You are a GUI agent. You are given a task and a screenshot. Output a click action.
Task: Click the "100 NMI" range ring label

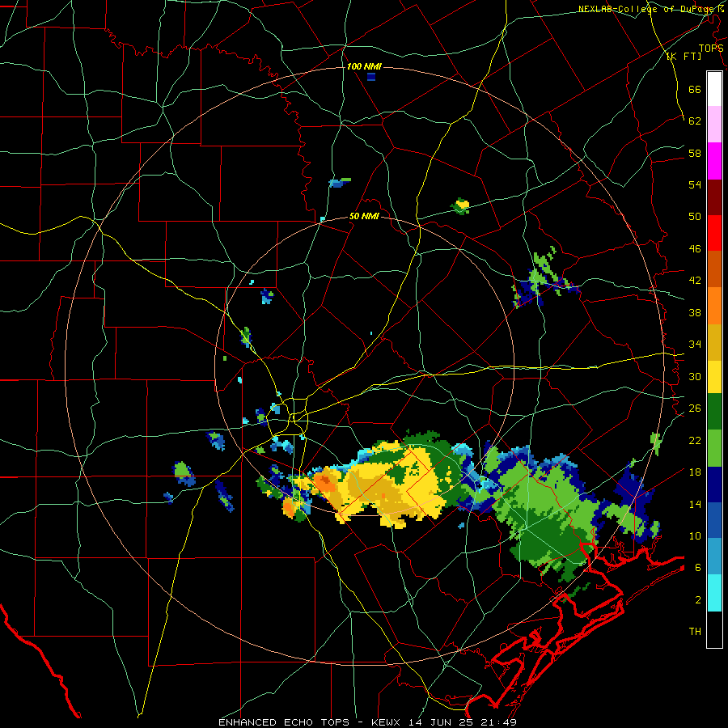tap(364, 67)
